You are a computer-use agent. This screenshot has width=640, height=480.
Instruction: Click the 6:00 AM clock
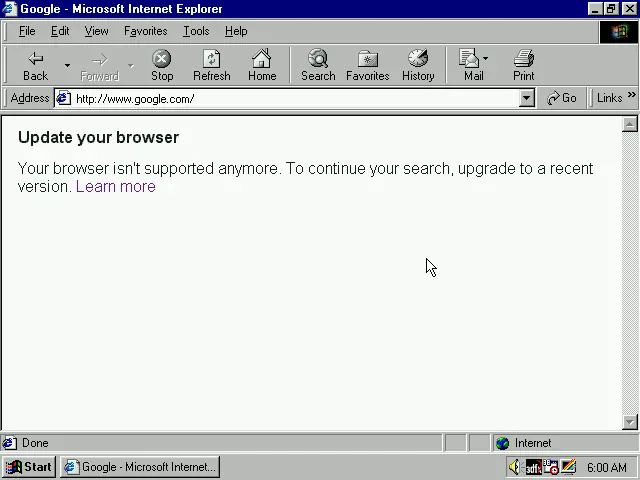pyautogui.click(x=607, y=467)
